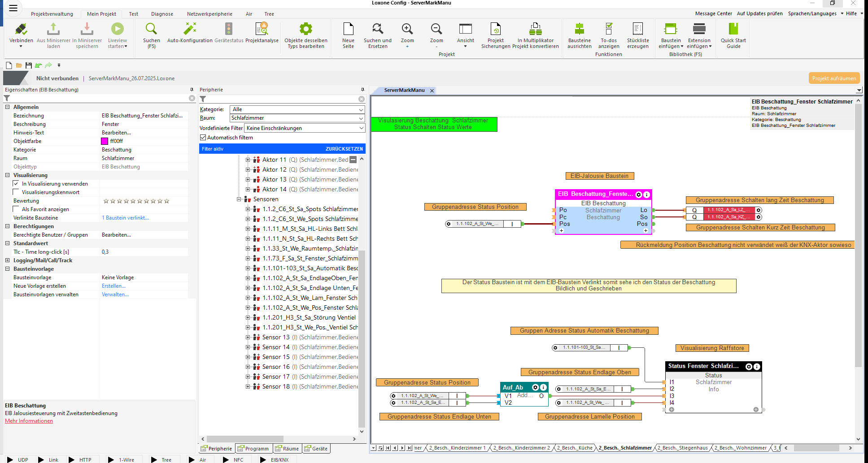Create a Neue Seite page
This screenshot has width=868, height=463.
point(348,30)
